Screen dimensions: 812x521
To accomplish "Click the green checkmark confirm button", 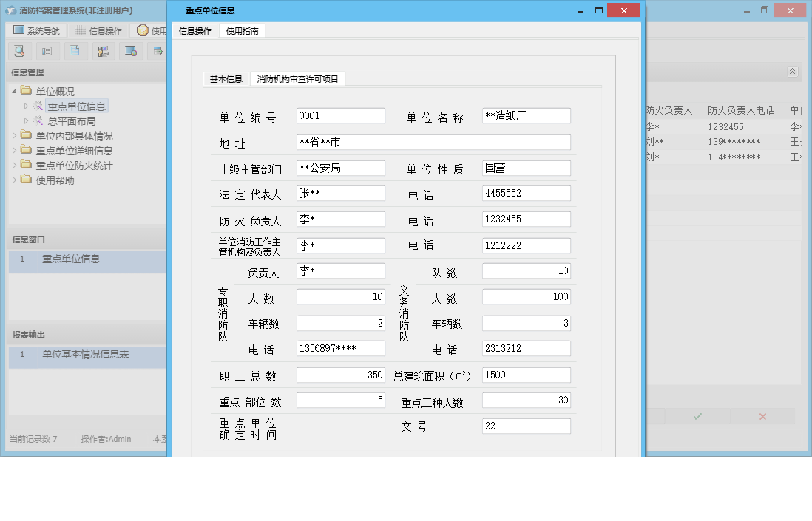I will 696,416.
